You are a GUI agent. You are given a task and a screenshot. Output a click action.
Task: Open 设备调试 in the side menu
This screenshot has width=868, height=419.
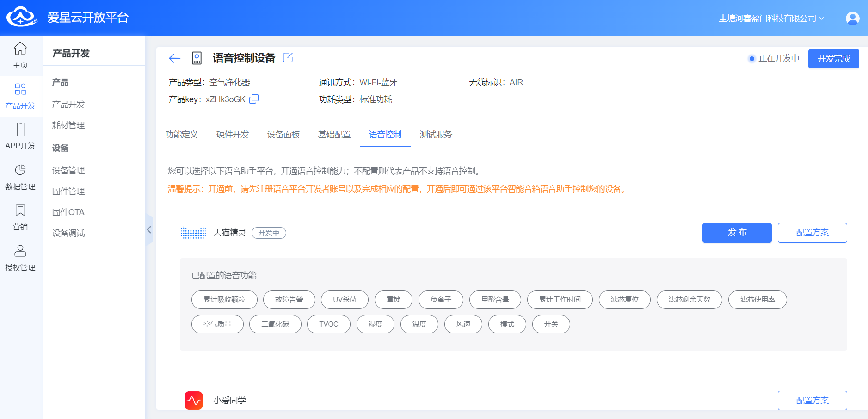[x=68, y=233]
